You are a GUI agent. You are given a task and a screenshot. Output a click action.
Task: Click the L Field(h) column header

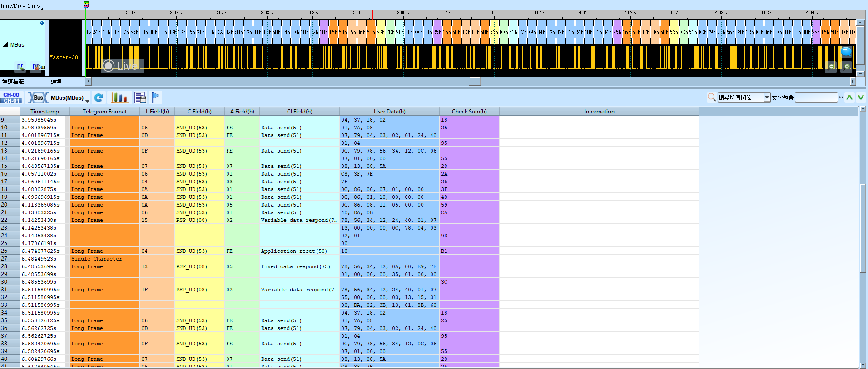click(157, 112)
